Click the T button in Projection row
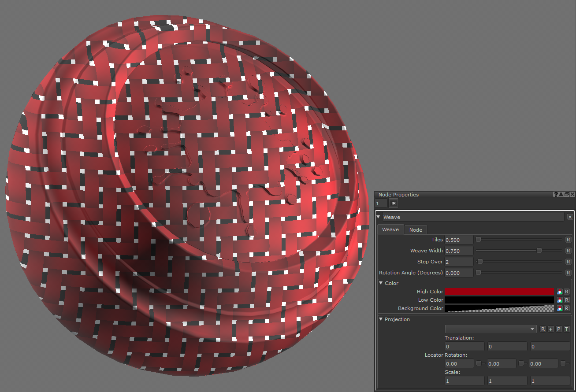Viewport: 576px width, 392px height. [566, 329]
